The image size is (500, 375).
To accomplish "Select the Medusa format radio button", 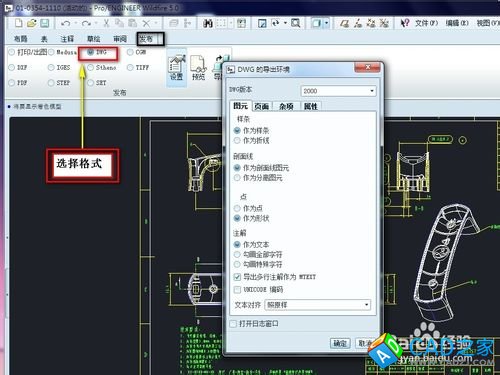I will pos(62,52).
